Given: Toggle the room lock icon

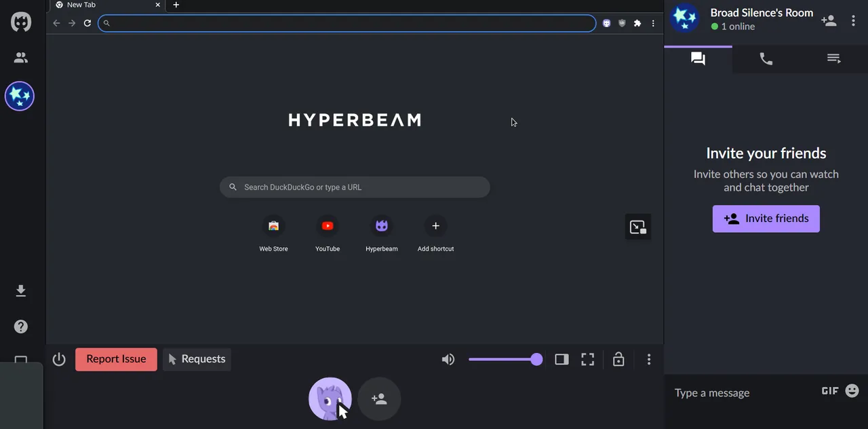Looking at the screenshot, I should click(x=618, y=359).
